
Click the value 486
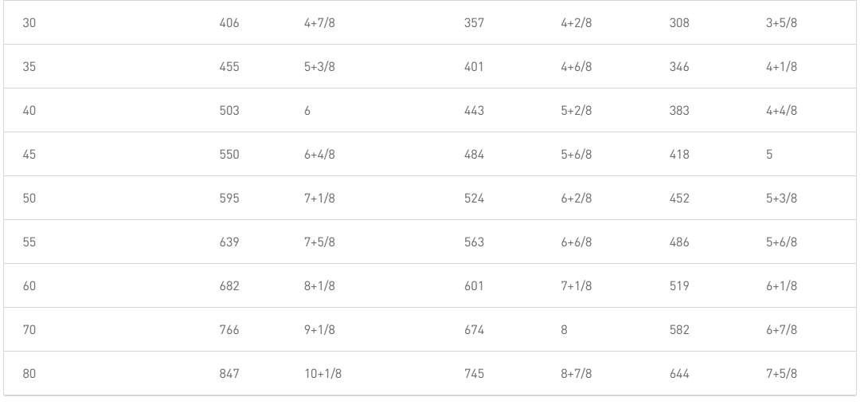679,242
